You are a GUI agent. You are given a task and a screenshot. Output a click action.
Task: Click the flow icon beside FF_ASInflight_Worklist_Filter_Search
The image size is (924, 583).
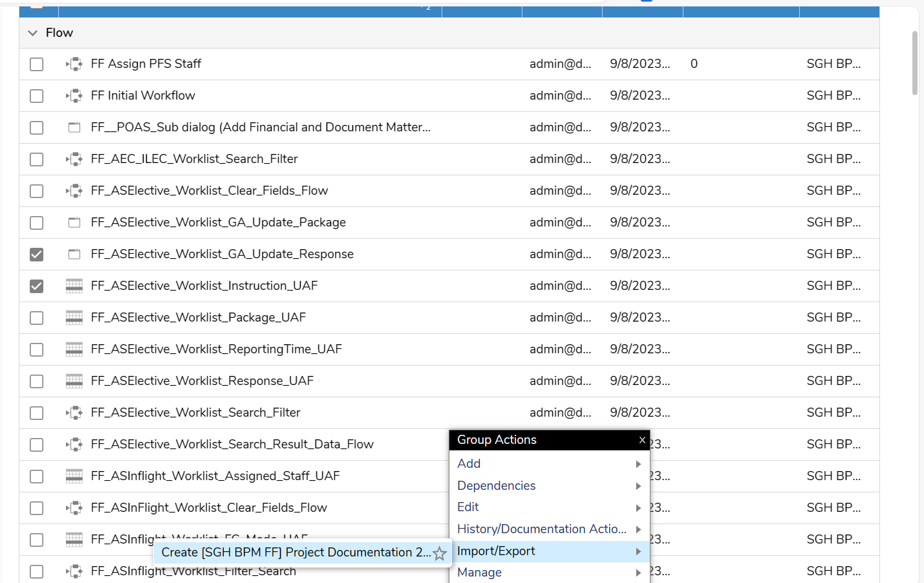(x=74, y=571)
